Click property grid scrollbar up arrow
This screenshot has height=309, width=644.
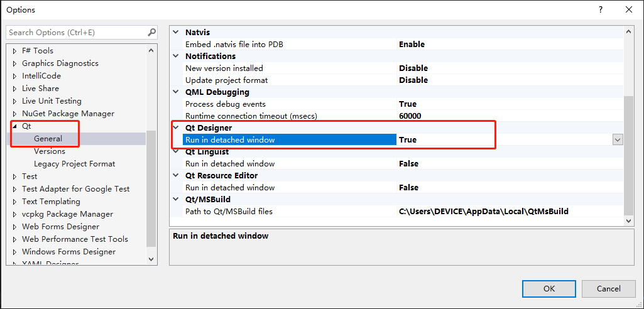tap(629, 32)
